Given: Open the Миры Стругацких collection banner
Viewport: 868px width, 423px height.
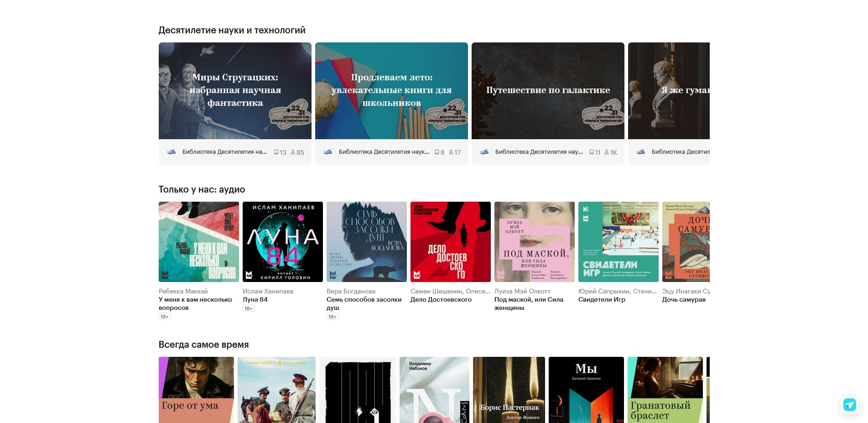Looking at the screenshot, I should point(235,91).
